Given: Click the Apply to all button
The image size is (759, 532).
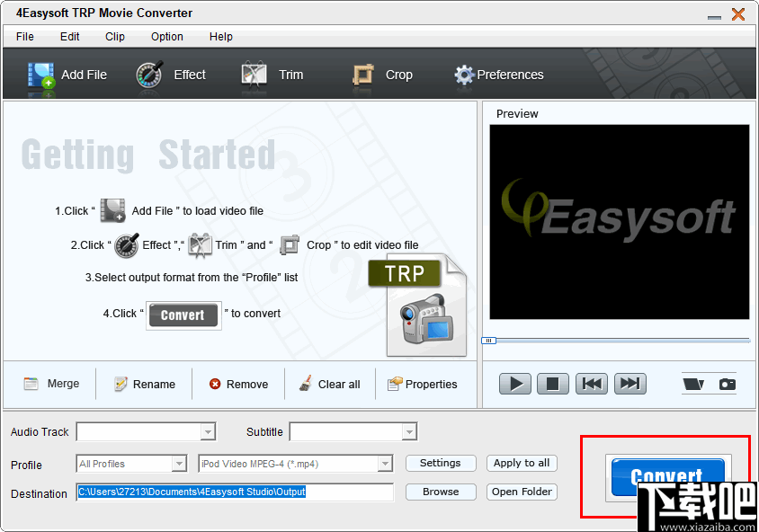Looking at the screenshot, I should click(x=522, y=463).
